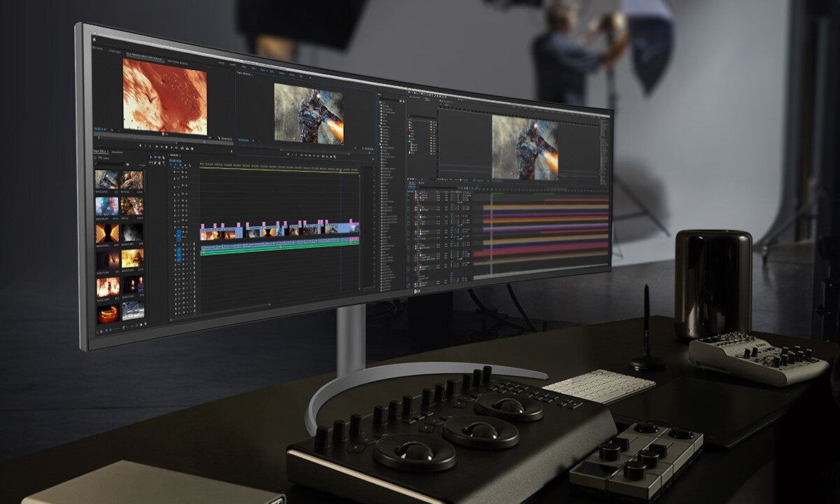
Task: Select the first fire video clip in the timeline
Action: point(209,235)
